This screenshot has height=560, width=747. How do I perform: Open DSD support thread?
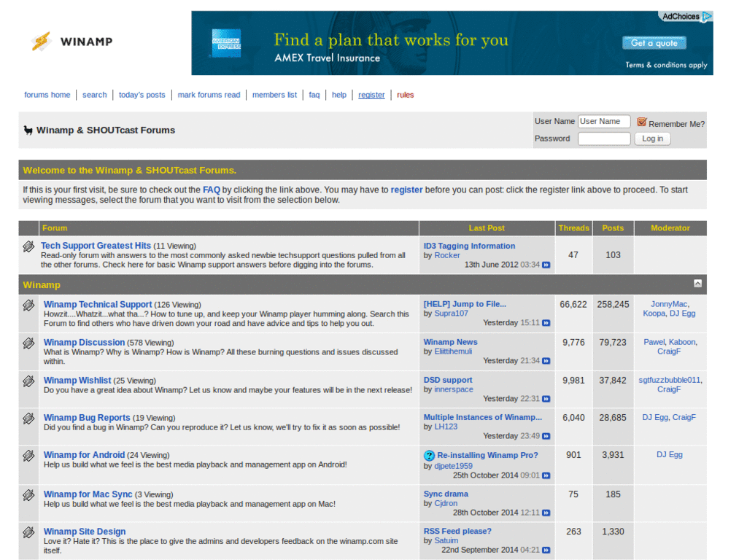click(448, 380)
